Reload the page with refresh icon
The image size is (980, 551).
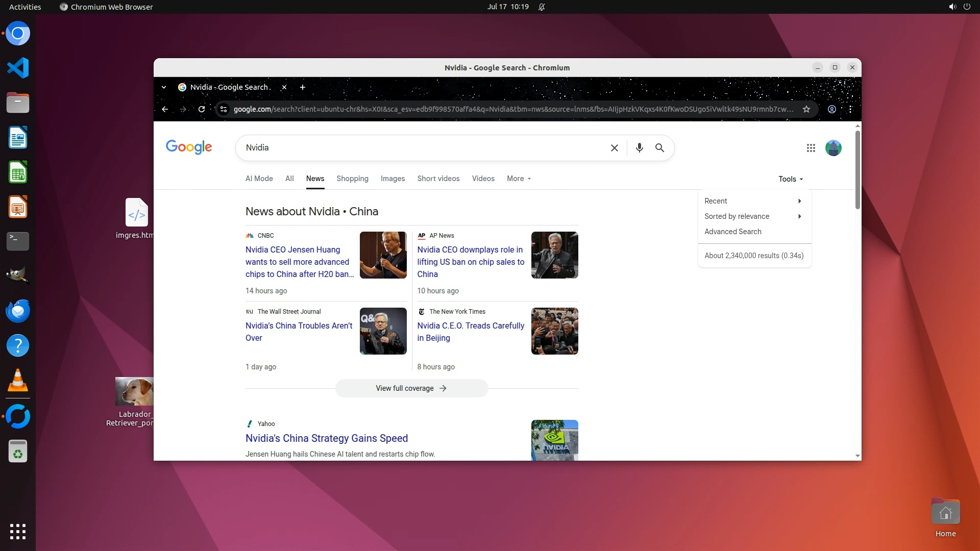tap(202, 109)
